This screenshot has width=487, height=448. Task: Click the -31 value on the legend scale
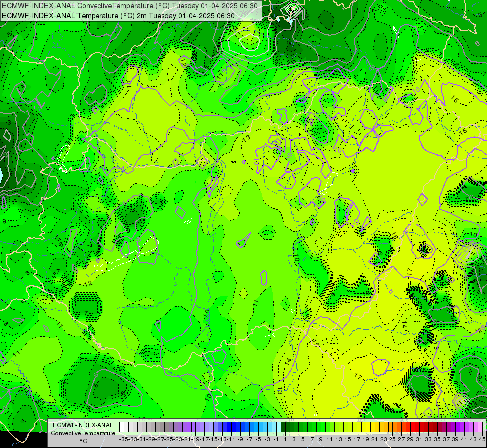tap(142, 440)
